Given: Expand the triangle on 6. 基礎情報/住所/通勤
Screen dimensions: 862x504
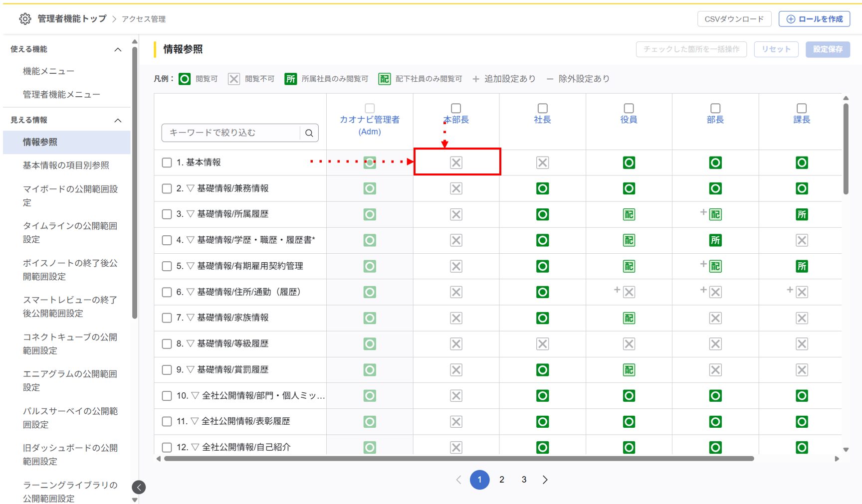Looking at the screenshot, I should [191, 292].
